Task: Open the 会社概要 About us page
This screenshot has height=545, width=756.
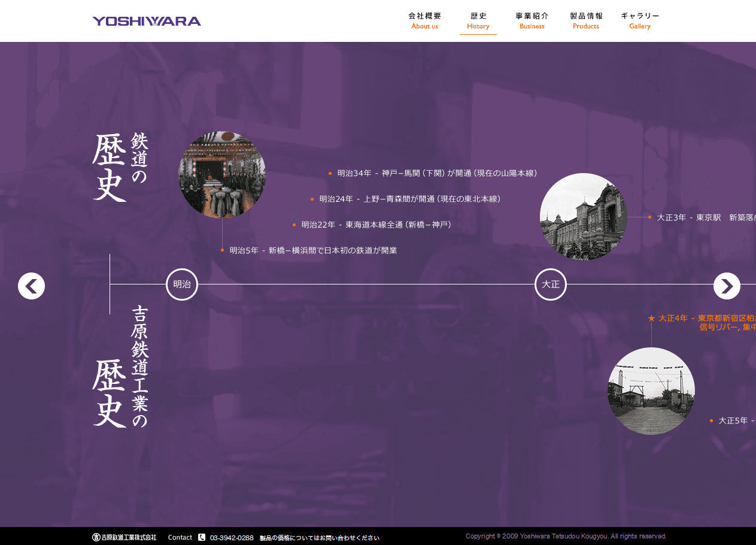Action: click(x=424, y=21)
